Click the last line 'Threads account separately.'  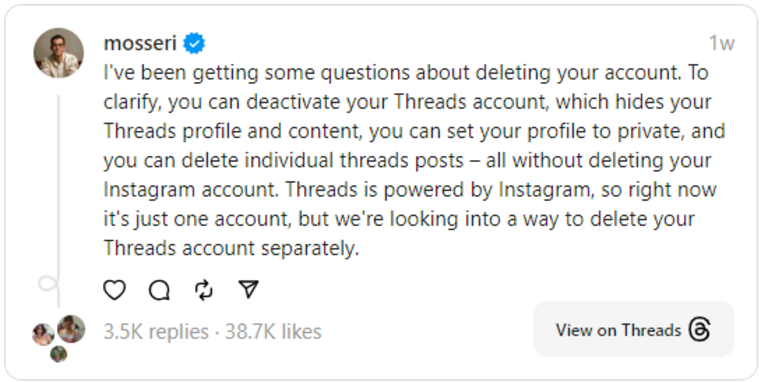point(231,248)
